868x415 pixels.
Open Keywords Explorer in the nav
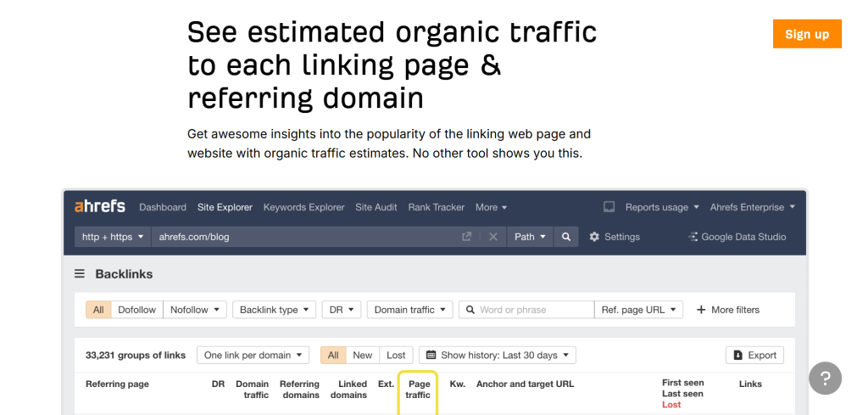point(303,207)
